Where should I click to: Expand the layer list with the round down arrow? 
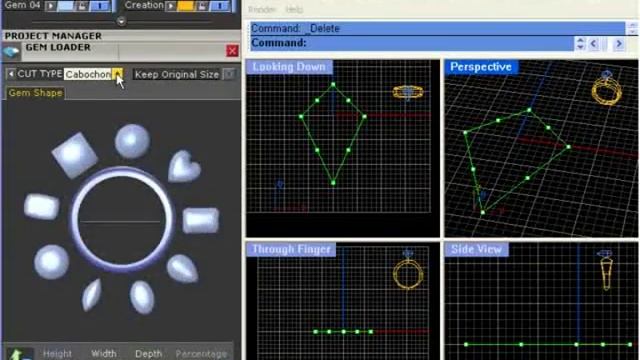121,21
